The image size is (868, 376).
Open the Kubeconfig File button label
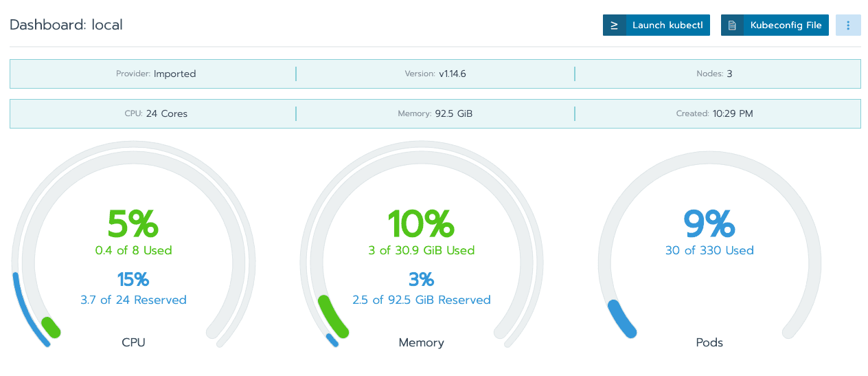point(786,25)
